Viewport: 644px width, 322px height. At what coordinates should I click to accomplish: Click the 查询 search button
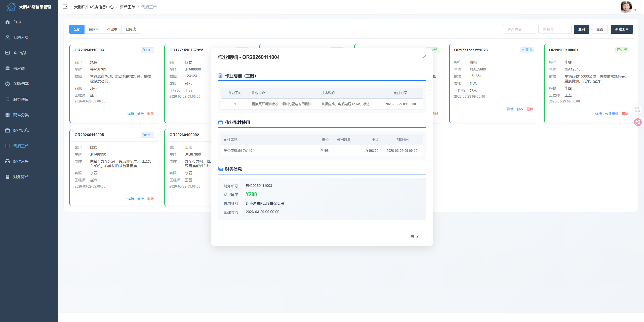click(581, 29)
